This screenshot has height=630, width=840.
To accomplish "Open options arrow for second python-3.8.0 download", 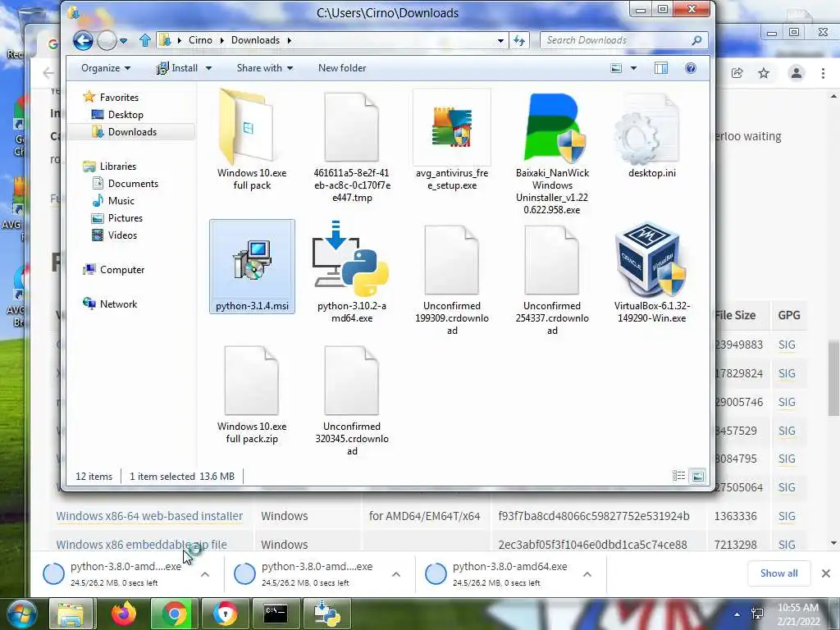I will point(396,574).
